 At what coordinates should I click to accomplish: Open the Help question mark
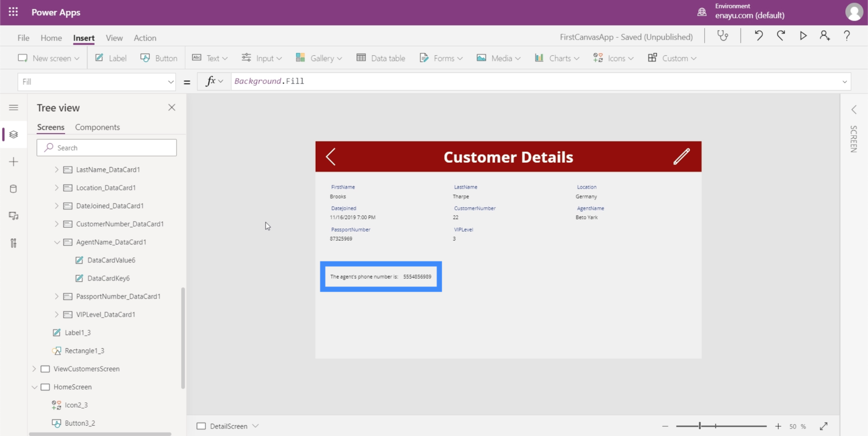[x=847, y=36]
